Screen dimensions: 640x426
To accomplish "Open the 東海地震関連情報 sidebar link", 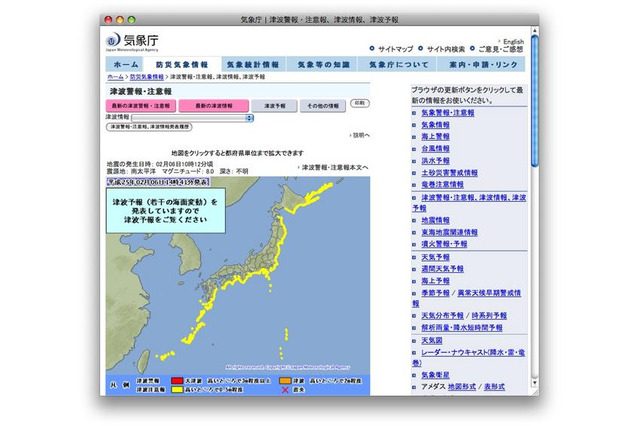I will pos(449,232).
